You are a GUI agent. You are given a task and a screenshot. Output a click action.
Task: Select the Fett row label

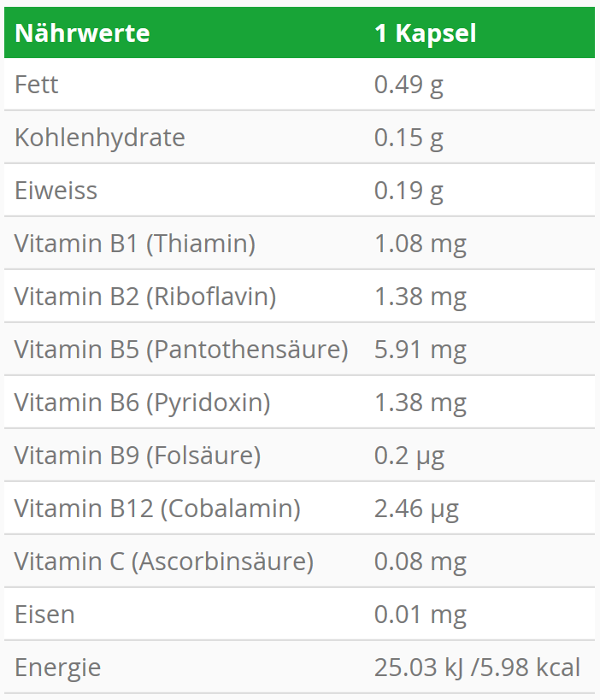(37, 85)
